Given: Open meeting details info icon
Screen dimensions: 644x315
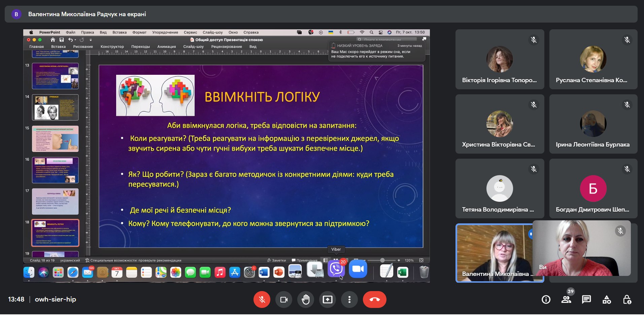Looking at the screenshot, I should (x=546, y=300).
